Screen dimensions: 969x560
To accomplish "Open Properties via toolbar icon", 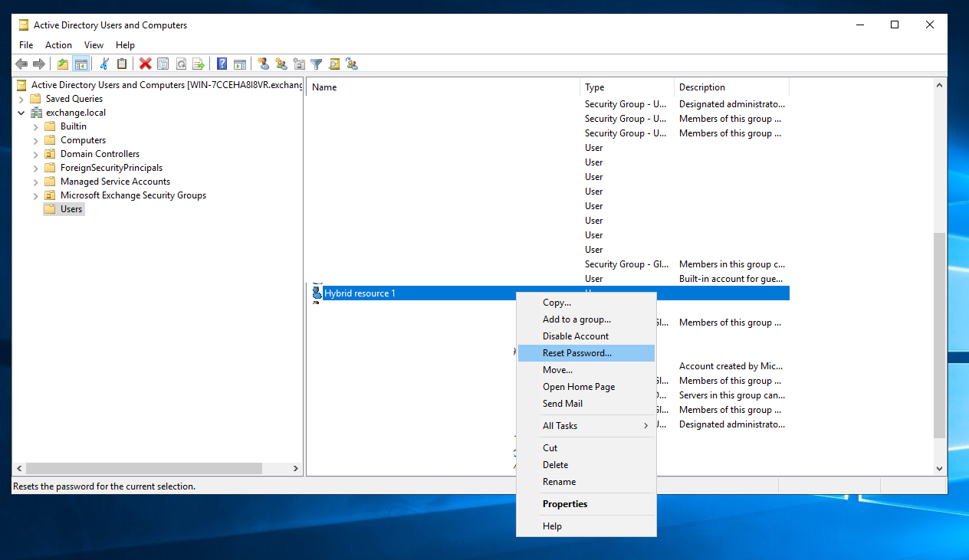I will click(163, 64).
